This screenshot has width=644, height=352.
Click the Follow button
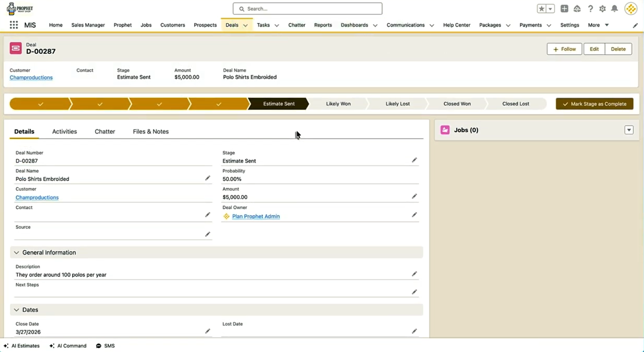pyautogui.click(x=564, y=49)
